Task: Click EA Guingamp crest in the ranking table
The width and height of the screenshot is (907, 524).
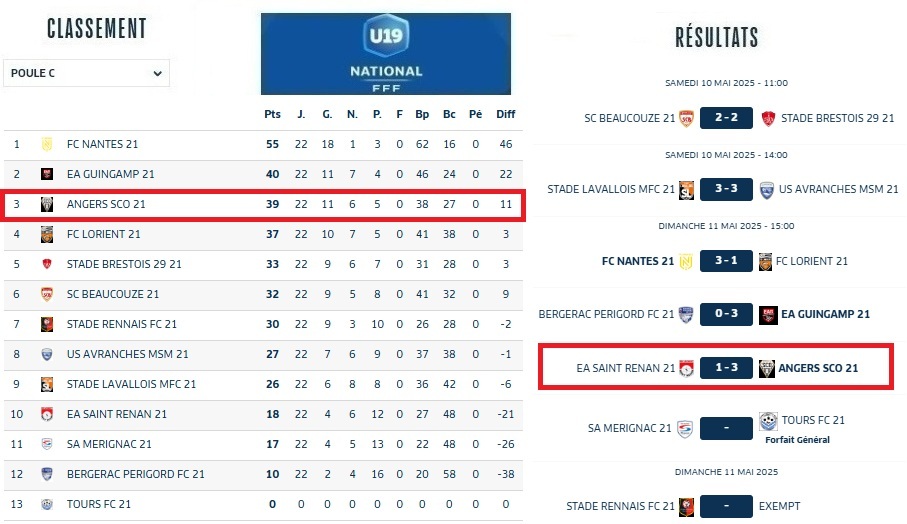Action: pos(46,174)
